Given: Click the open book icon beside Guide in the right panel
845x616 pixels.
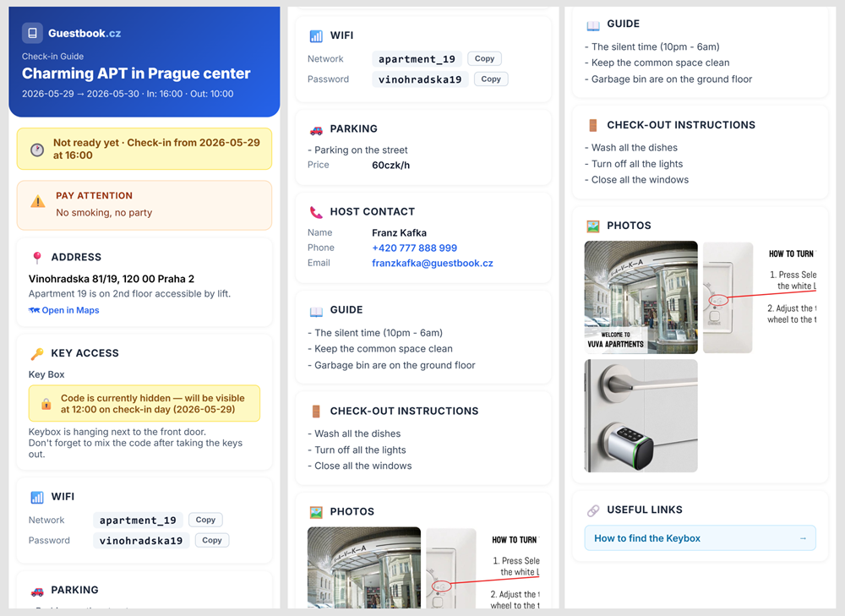Looking at the screenshot, I should (593, 25).
